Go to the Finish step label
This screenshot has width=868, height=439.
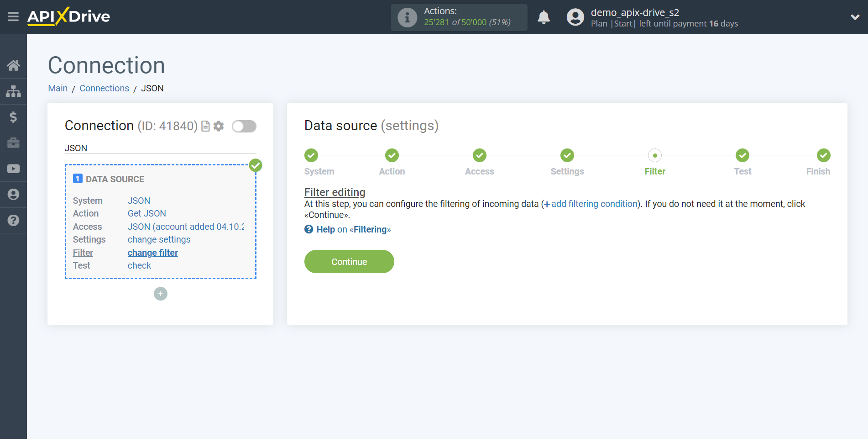point(818,171)
